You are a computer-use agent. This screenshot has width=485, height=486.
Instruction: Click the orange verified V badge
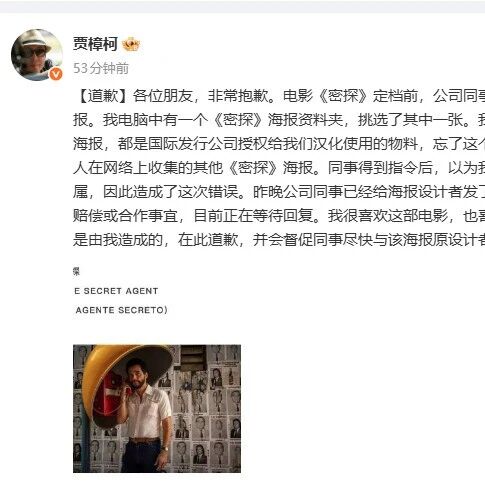(56, 74)
